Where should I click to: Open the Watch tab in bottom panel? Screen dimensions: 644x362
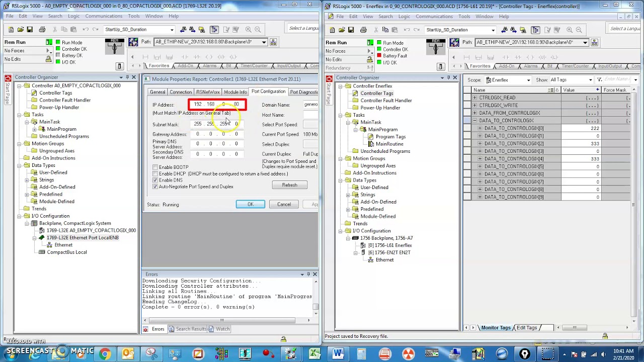click(219, 329)
